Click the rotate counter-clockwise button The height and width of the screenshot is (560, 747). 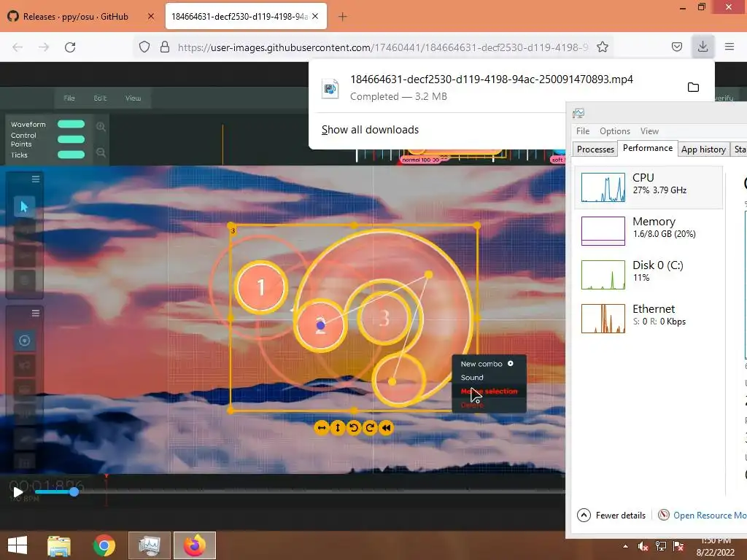coord(354,427)
